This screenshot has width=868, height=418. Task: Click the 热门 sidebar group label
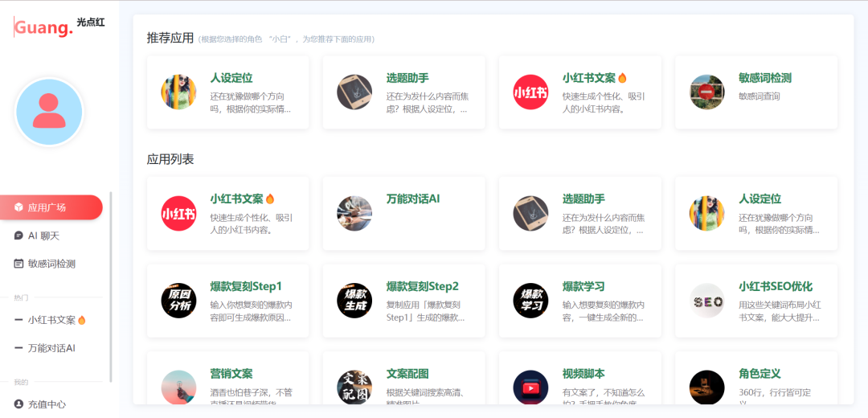click(x=21, y=298)
